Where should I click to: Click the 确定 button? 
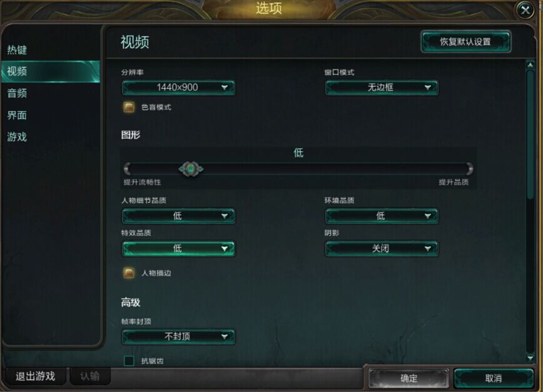click(409, 378)
